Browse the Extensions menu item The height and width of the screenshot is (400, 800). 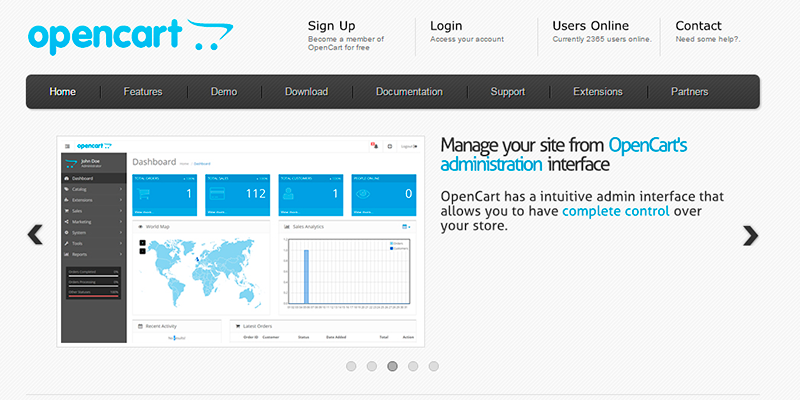(x=598, y=92)
